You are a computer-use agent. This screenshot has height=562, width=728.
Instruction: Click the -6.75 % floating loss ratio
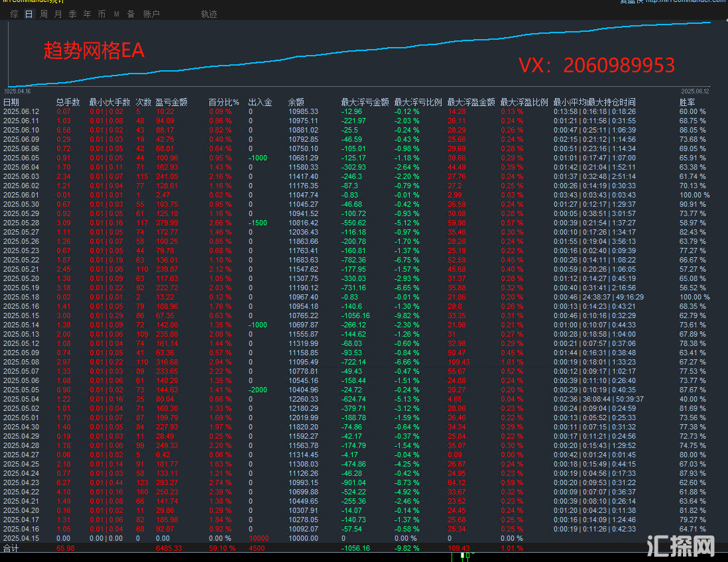(x=406, y=260)
